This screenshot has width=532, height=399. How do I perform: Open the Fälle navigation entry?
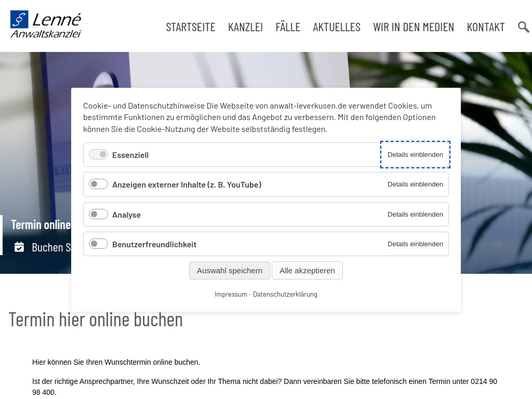pos(288,27)
